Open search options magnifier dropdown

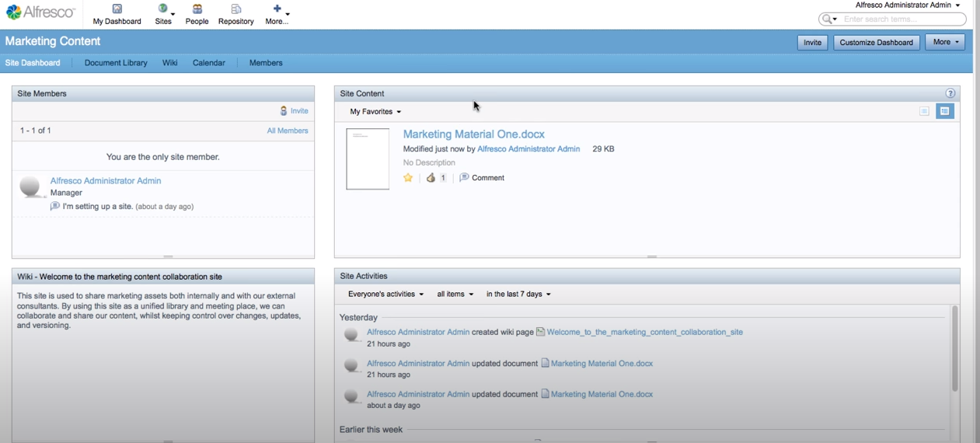pos(829,19)
